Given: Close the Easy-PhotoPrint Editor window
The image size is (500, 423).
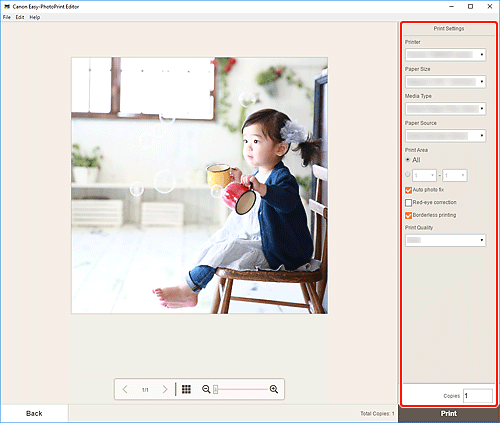Looking at the screenshot, I should click(x=490, y=6).
